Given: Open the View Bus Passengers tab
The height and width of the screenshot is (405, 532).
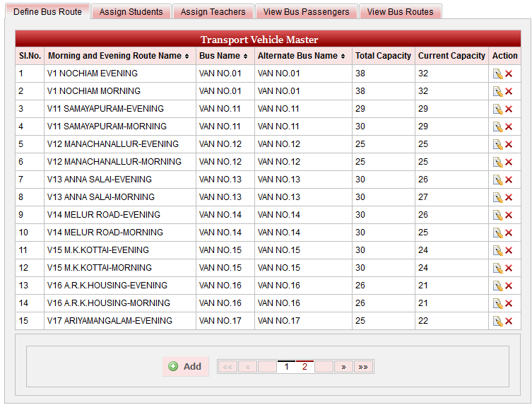Looking at the screenshot, I should [307, 12].
